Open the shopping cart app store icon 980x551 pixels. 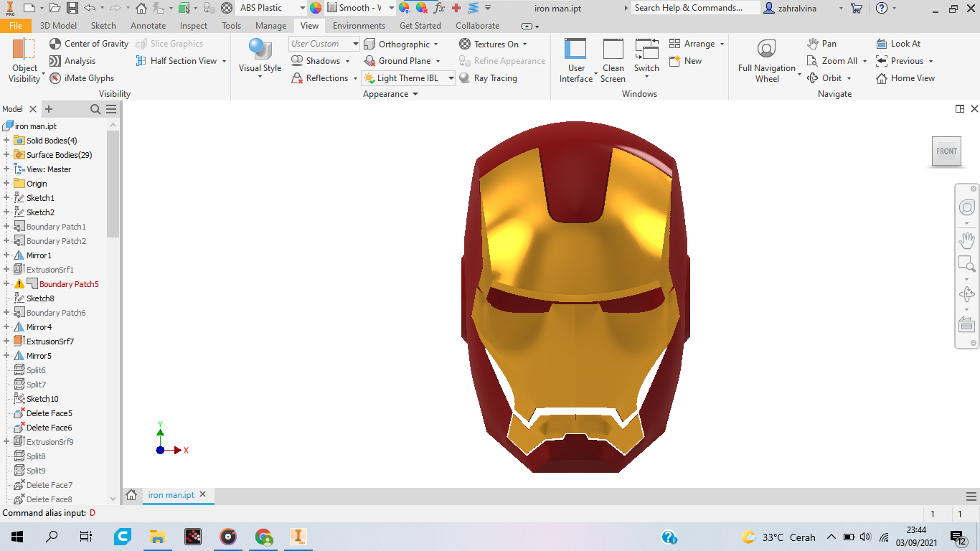pos(856,8)
